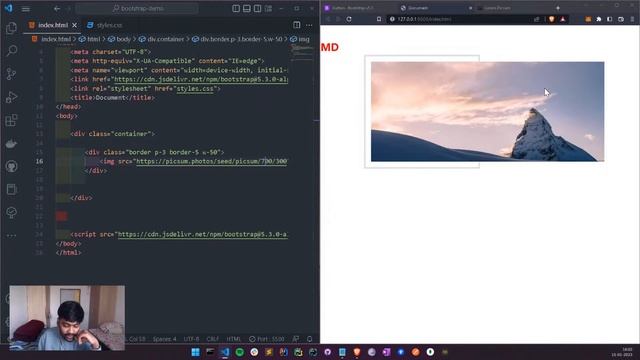Show additional views via the activity bar ellipsis
The width and height of the screenshot is (640, 360).
tap(11, 236)
